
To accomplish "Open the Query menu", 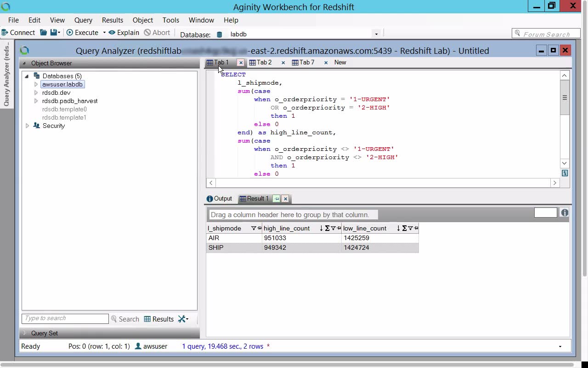I will pyautogui.click(x=83, y=20).
